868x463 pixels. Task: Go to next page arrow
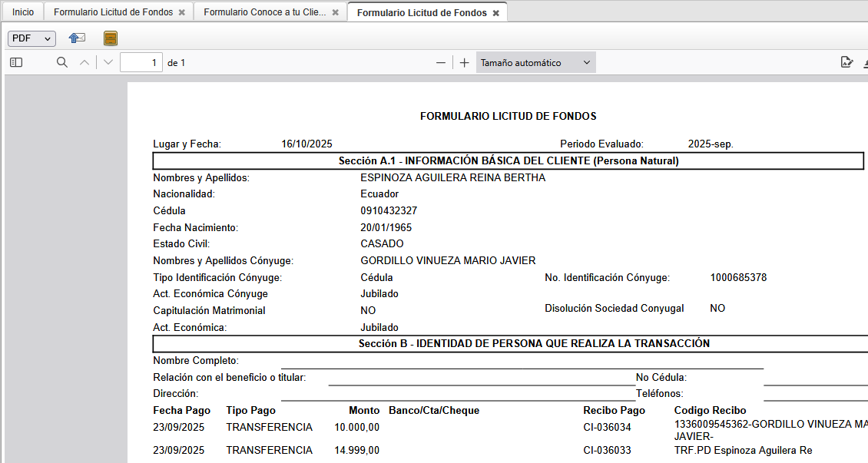point(108,62)
